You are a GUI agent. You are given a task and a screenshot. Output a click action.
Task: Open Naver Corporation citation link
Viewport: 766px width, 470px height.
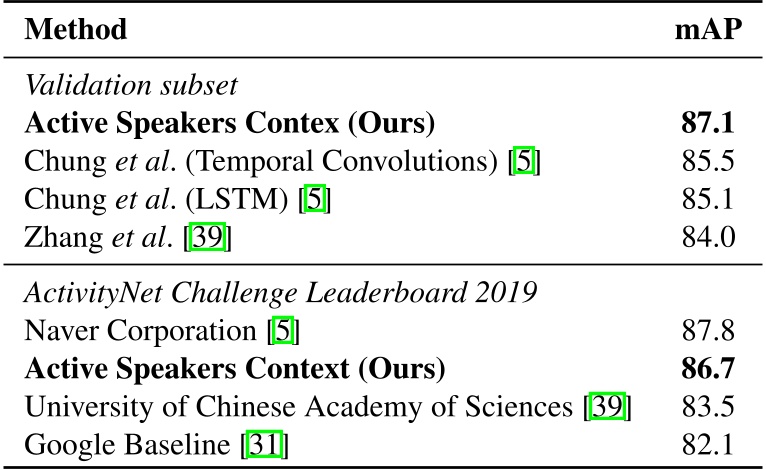point(286,331)
